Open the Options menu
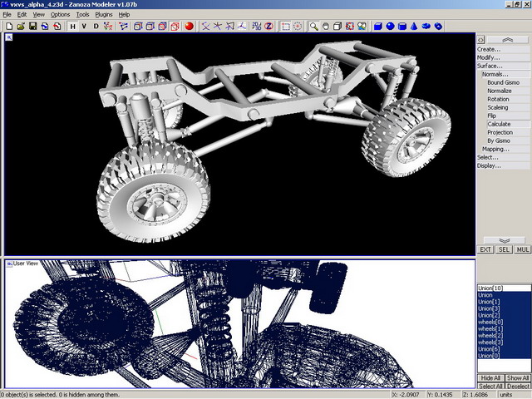 tap(60, 14)
